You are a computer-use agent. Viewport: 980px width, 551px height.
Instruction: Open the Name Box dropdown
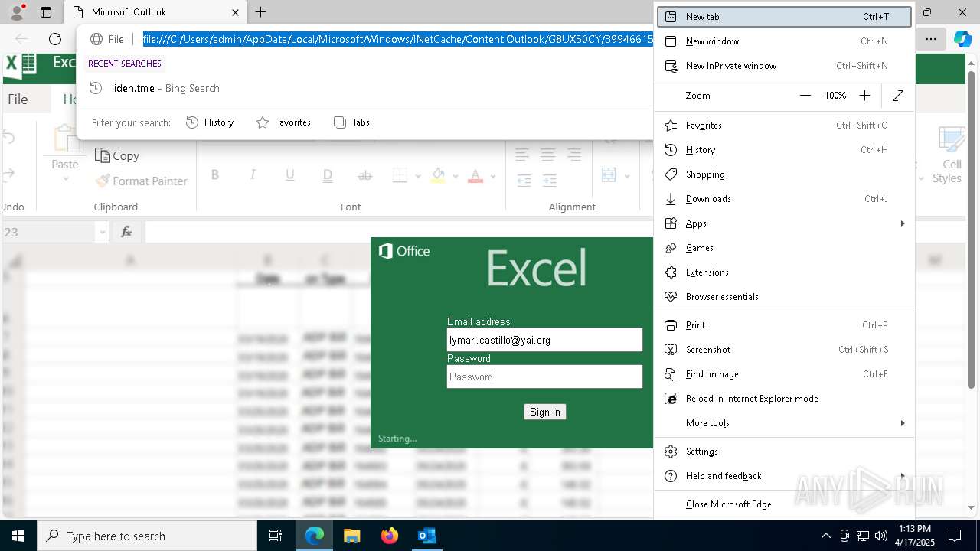[103, 232]
